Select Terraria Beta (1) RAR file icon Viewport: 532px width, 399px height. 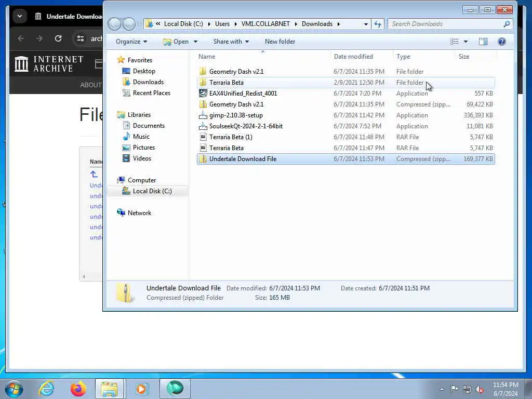[203, 137]
